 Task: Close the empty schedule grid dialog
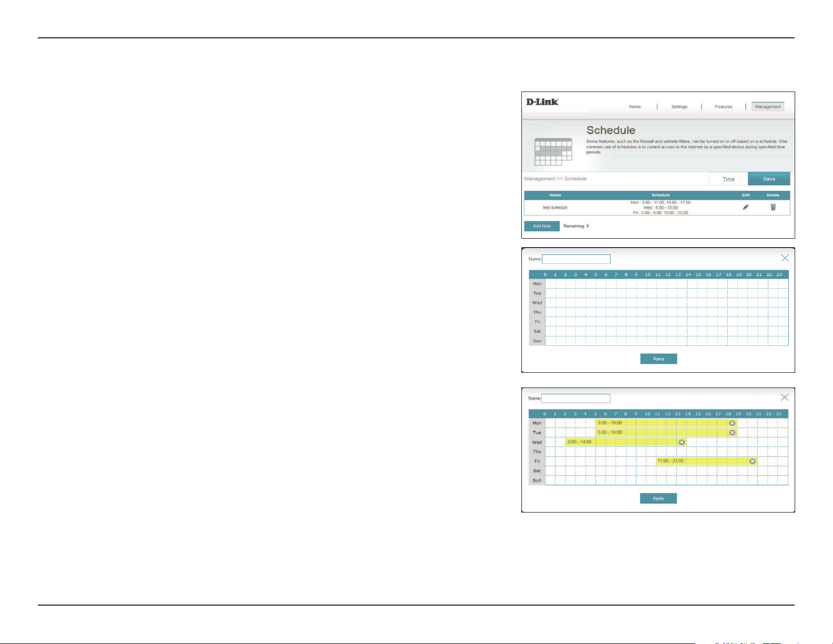(x=785, y=258)
